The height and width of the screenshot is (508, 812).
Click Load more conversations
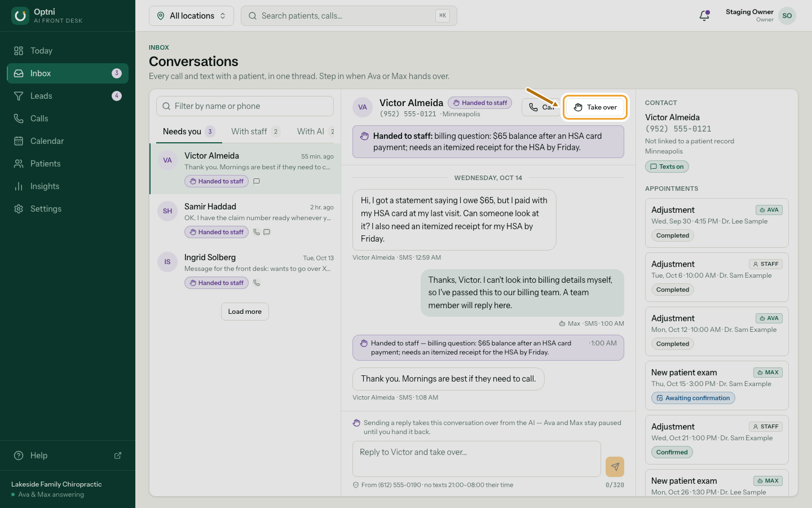coord(245,312)
